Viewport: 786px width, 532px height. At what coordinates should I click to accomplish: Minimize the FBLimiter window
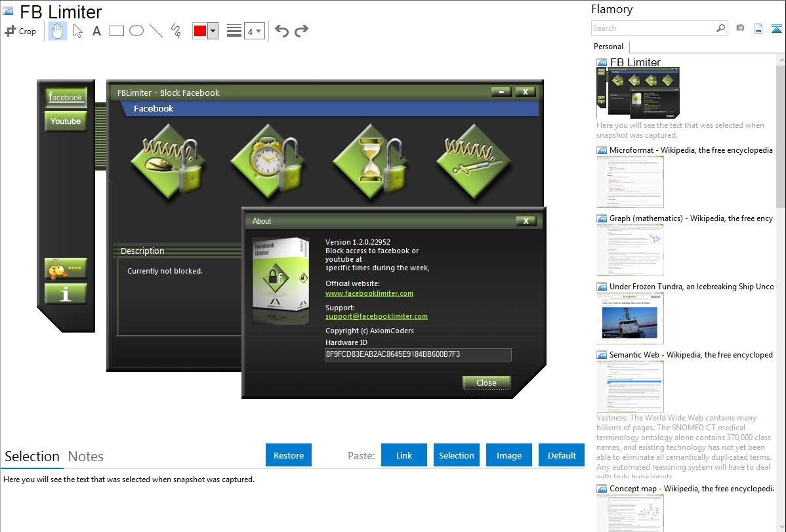pos(501,92)
